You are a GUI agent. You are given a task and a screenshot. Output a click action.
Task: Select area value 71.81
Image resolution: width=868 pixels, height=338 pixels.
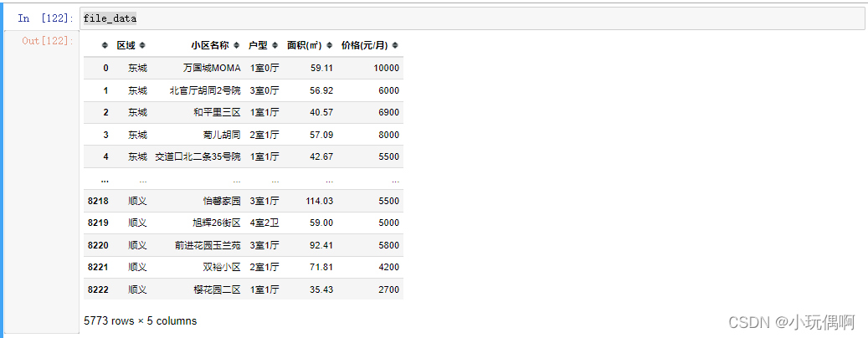[x=321, y=267]
